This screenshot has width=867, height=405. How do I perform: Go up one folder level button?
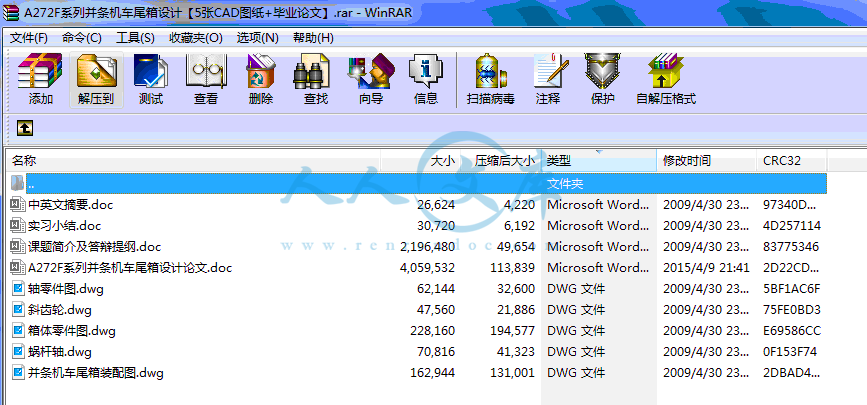tap(25, 128)
